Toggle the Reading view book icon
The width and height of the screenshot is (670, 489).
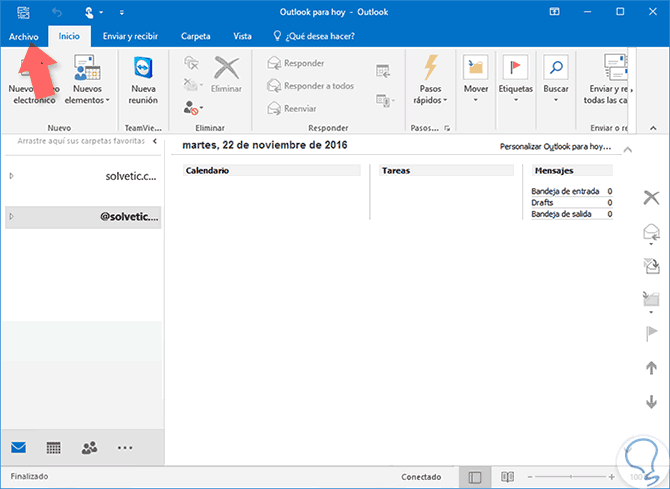(507, 477)
